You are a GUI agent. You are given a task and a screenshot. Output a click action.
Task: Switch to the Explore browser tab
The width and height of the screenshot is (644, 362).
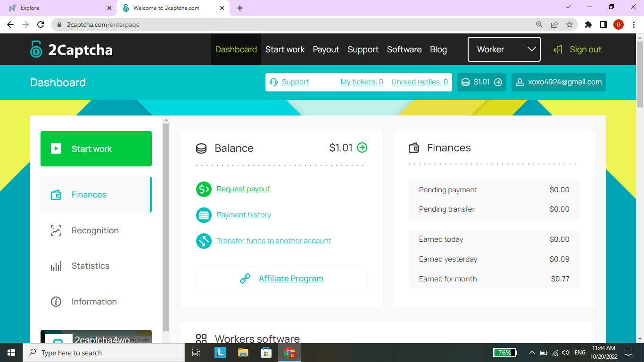point(59,8)
